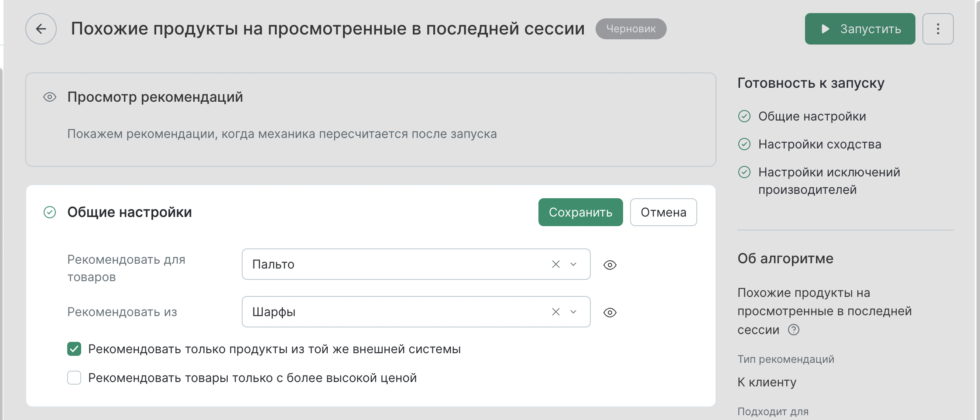Click the Готовность к запуску heading
This screenshot has height=420, width=980.
tap(811, 83)
